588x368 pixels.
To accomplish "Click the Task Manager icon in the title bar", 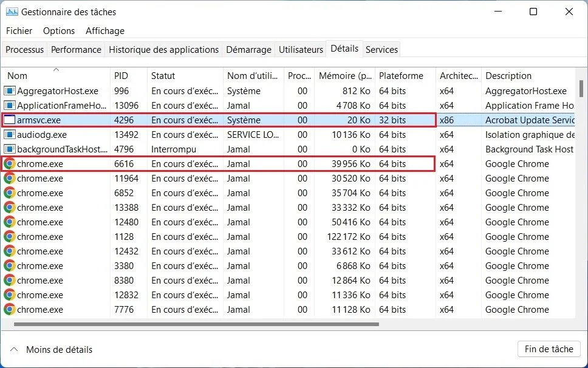I will pos(10,11).
